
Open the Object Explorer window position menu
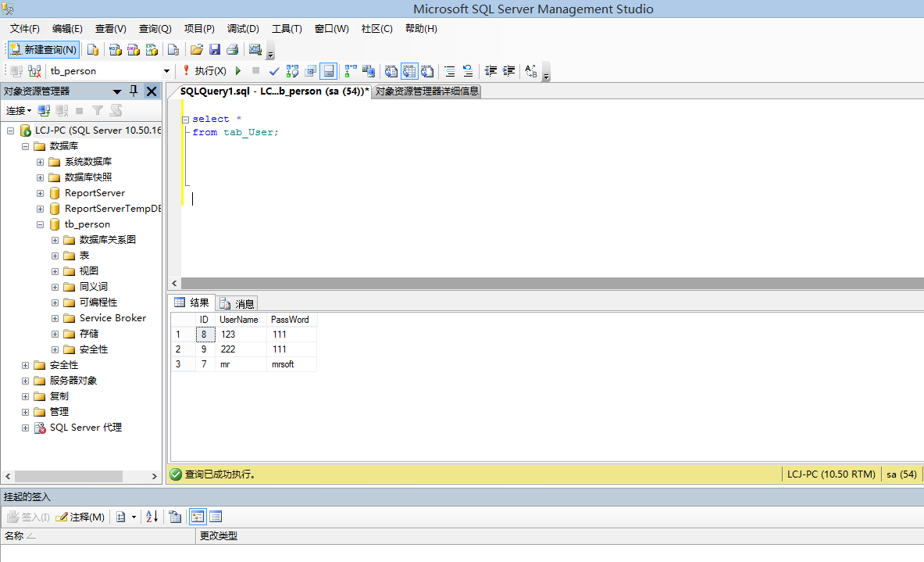point(116,91)
